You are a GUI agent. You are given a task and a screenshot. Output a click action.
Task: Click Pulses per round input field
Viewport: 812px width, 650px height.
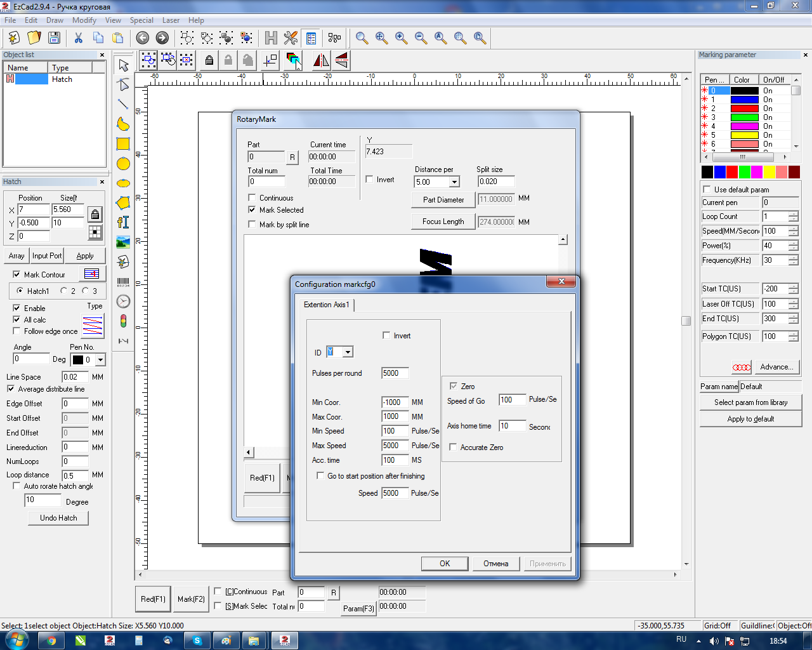tap(395, 373)
